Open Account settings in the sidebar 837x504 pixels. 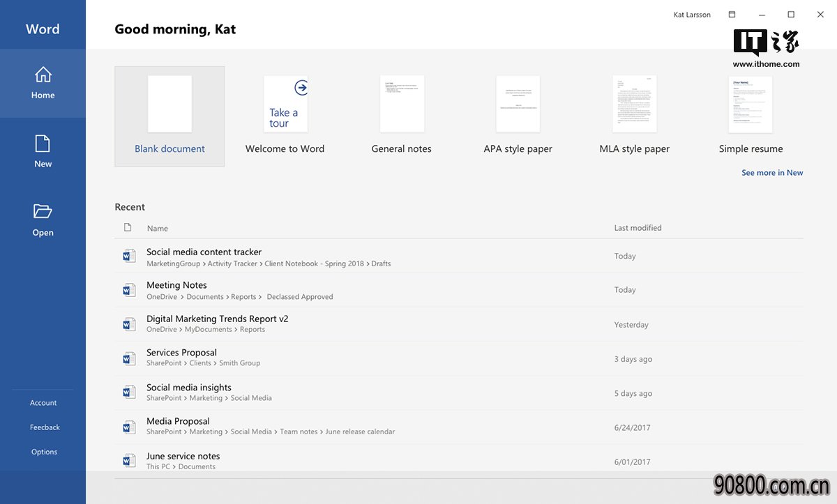point(43,403)
